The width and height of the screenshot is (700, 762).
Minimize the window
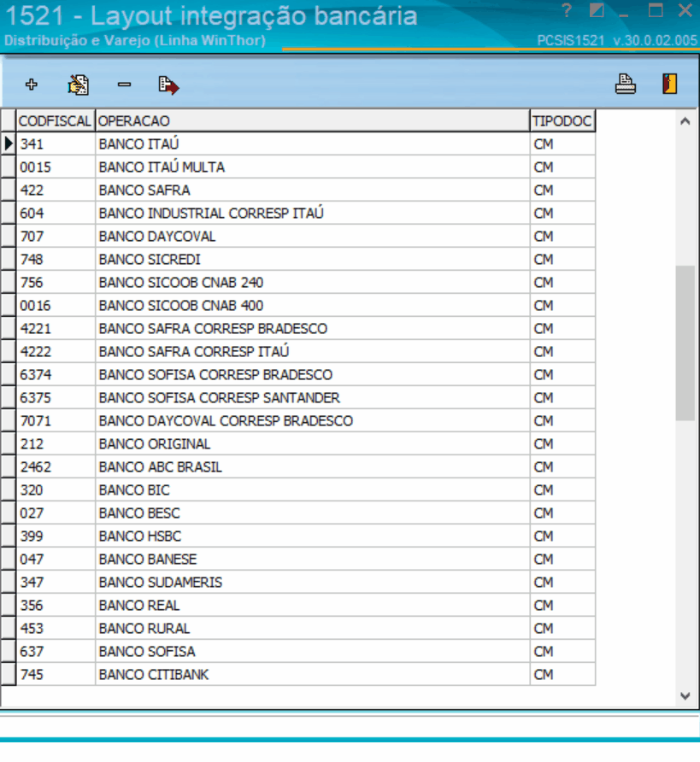[x=625, y=15]
